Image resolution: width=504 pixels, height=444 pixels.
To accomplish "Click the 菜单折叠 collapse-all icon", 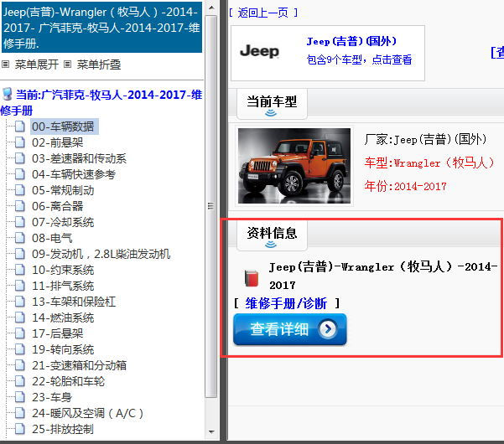I will point(67,65).
